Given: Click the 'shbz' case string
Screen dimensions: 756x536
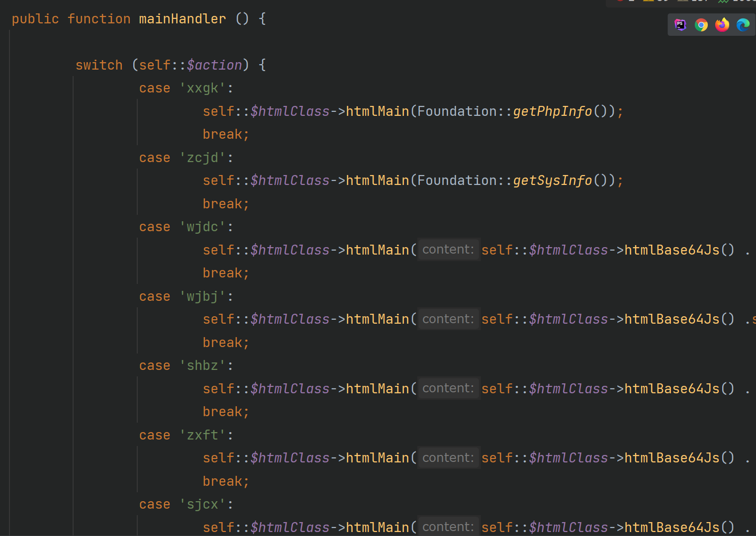Looking at the screenshot, I should [x=202, y=365].
